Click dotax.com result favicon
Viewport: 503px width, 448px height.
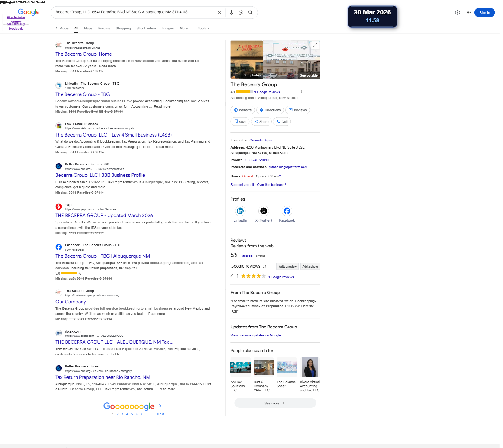59,333
